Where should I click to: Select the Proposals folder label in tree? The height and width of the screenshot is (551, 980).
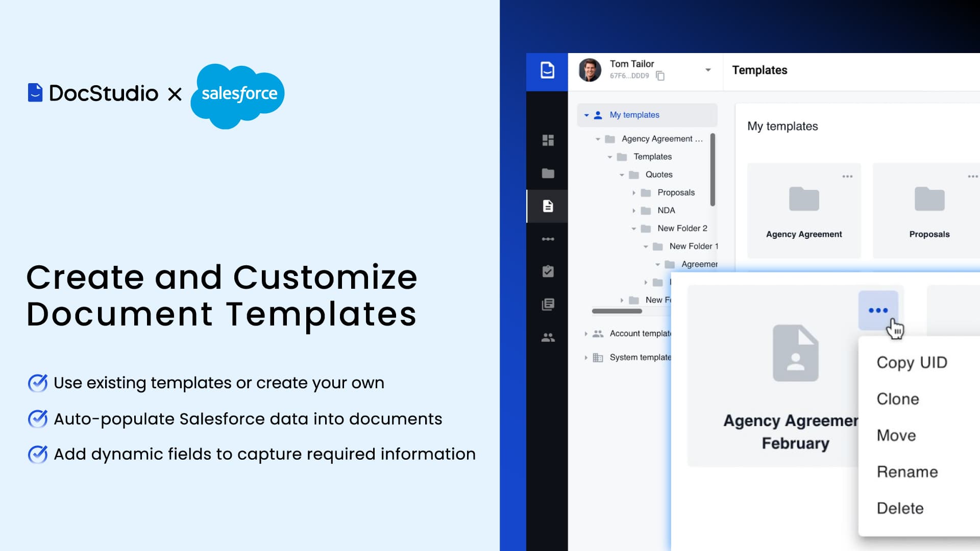[676, 192]
